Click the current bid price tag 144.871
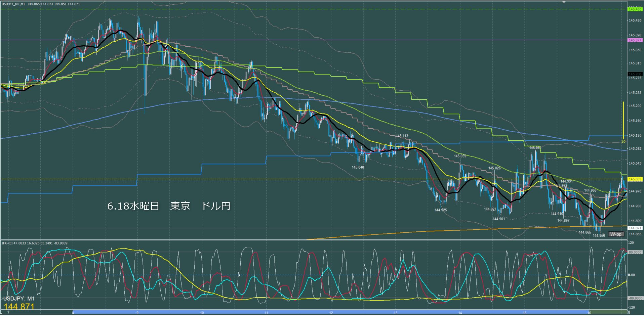Image resolution: width=644 pixels, height=316 pixels. click(x=635, y=228)
